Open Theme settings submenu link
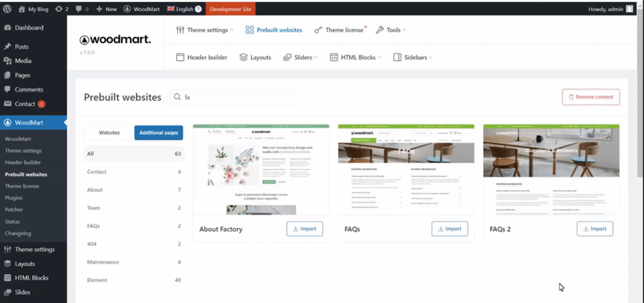This screenshot has height=303, width=644. click(x=23, y=151)
